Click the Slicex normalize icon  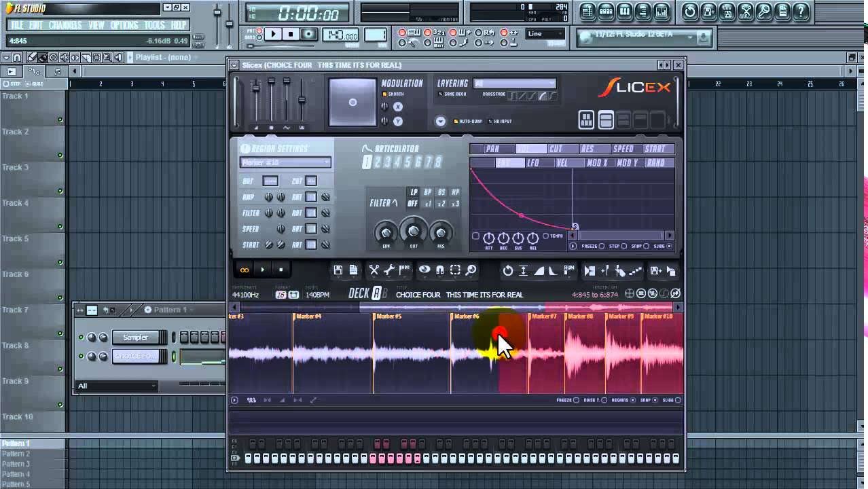(523, 270)
